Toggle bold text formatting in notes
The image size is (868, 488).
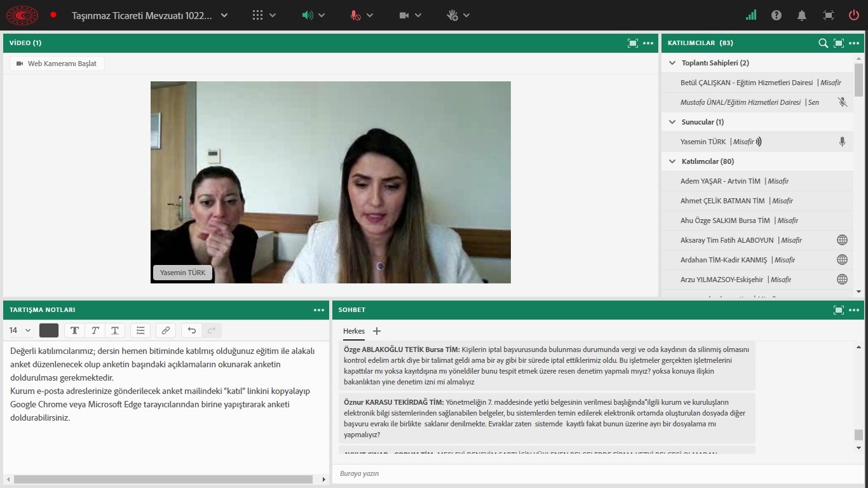(x=74, y=330)
